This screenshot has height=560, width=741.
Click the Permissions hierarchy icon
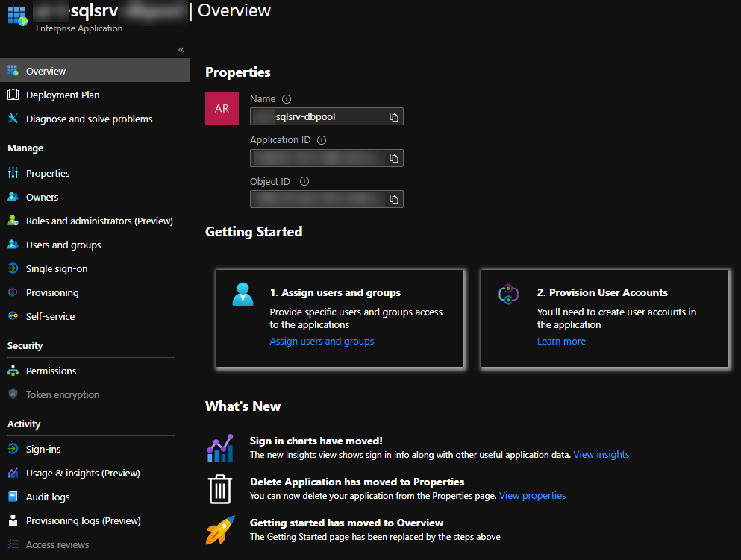[x=13, y=371]
